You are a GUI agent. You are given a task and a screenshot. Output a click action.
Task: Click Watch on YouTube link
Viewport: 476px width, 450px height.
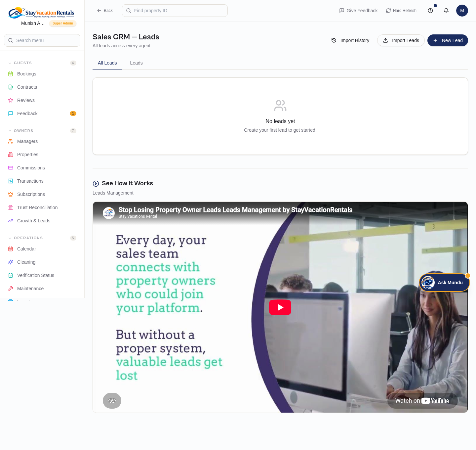pyautogui.click(x=422, y=401)
